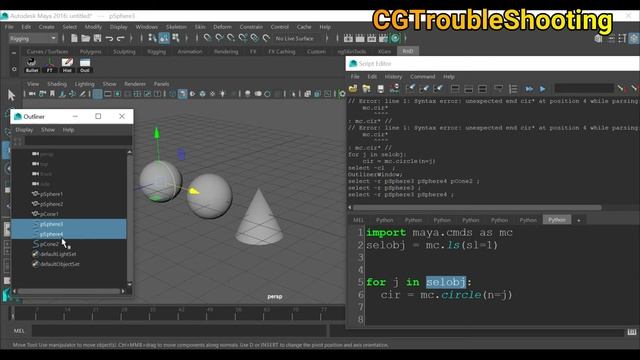The width and height of the screenshot is (640, 360).
Task: Open the Deform menu
Action: pyautogui.click(x=222, y=27)
